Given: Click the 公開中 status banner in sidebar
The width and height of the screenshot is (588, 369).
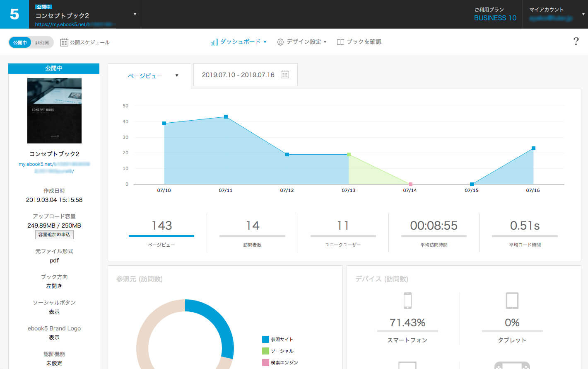Looking at the screenshot, I should [x=54, y=68].
